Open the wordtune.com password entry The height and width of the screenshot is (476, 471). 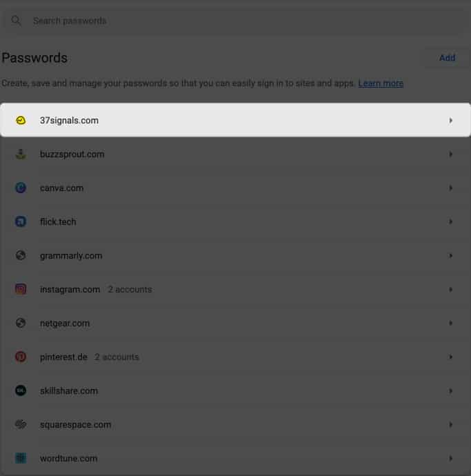coord(68,459)
